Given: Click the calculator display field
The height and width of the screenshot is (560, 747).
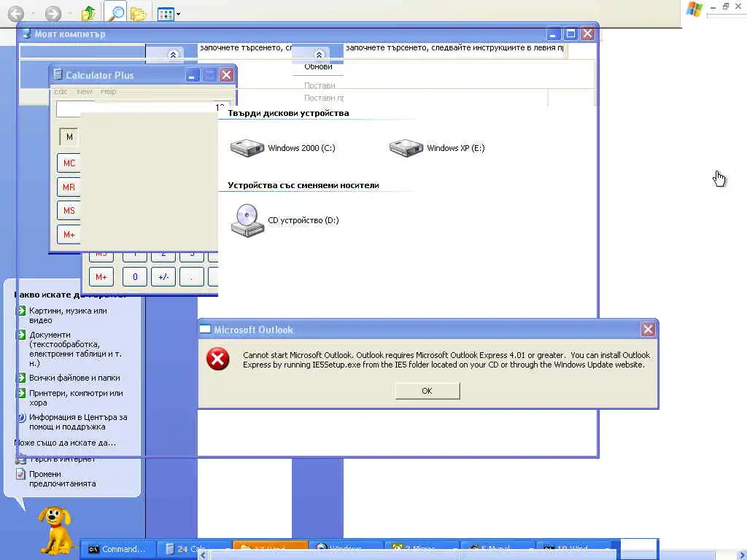Looking at the screenshot, I should pyautogui.click(x=143, y=109).
